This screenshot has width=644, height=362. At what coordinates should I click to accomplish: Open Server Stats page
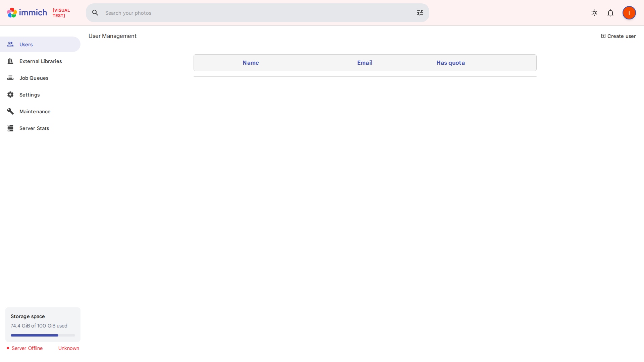pos(34,128)
